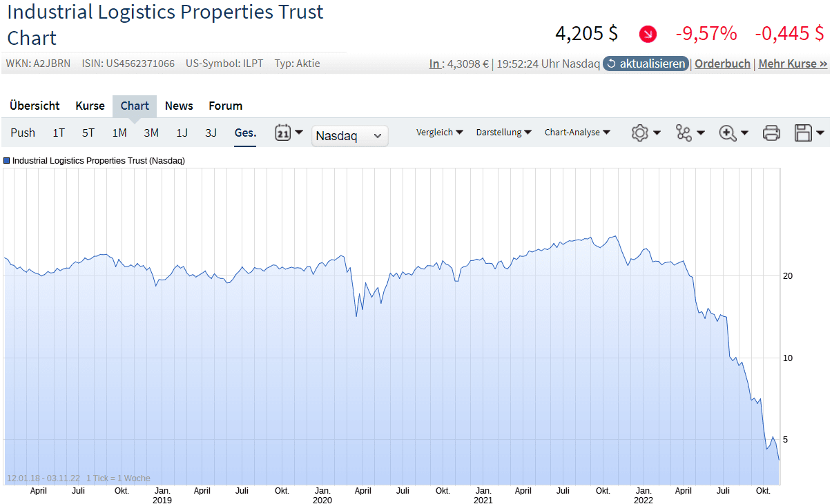Click the save diskette icon
This screenshot has height=504, width=832.
[803, 133]
